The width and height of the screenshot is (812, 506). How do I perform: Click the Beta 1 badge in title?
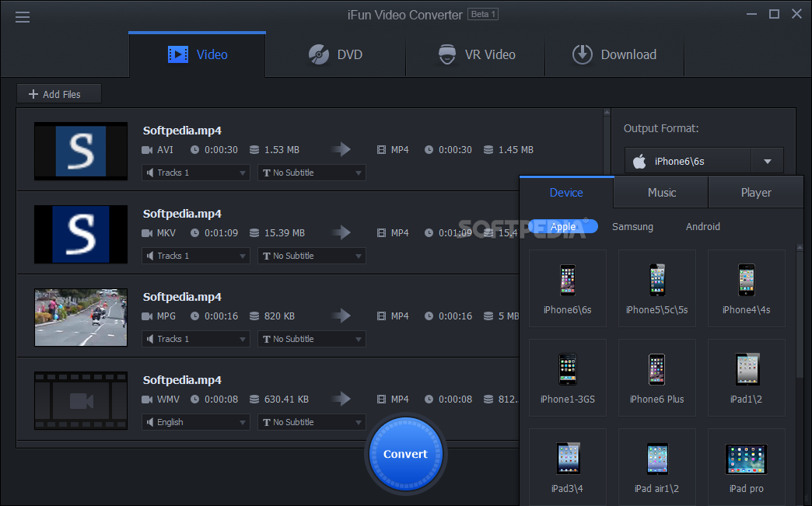coord(483,14)
